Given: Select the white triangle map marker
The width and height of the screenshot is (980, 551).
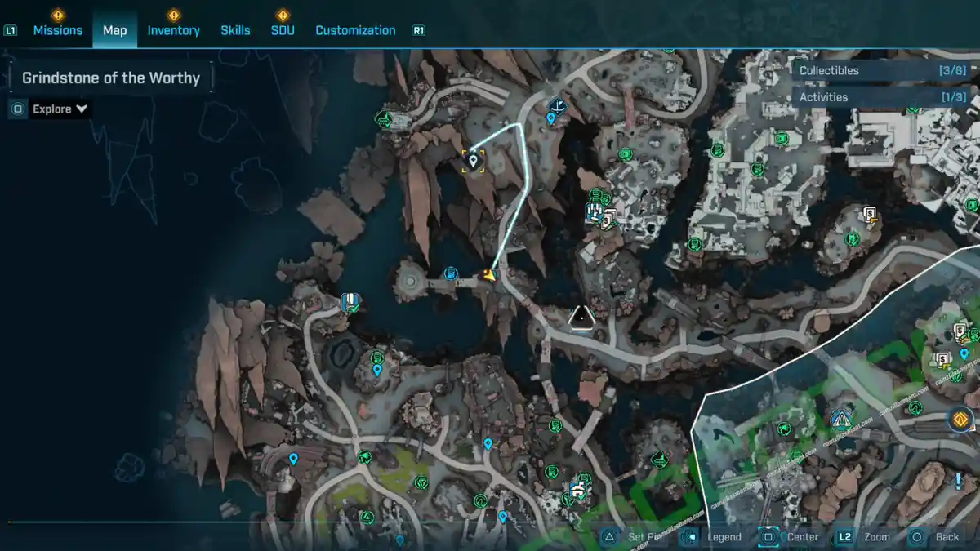Looking at the screenshot, I should (x=581, y=317).
